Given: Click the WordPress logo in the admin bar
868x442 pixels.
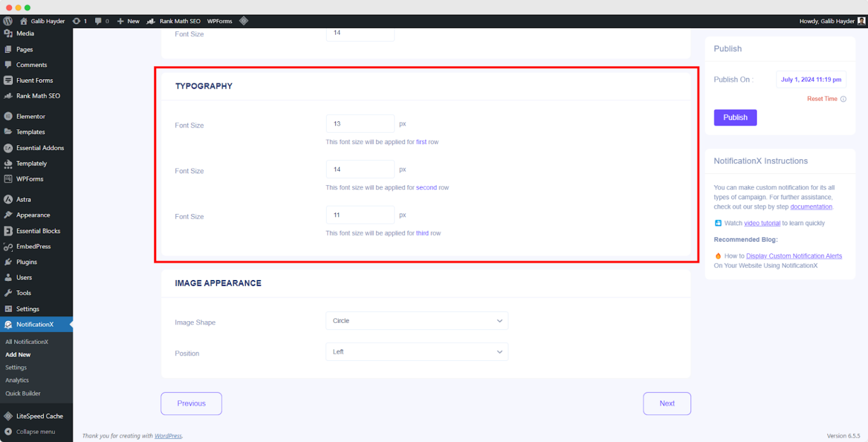Looking at the screenshot, I should (7, 21).
